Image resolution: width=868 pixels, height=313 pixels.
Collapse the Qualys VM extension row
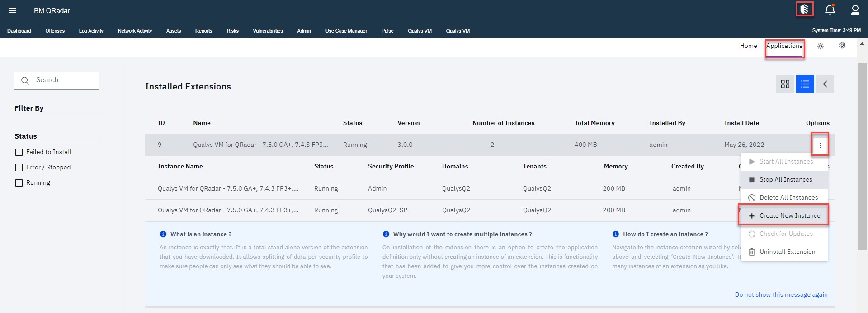pos(260,145)
